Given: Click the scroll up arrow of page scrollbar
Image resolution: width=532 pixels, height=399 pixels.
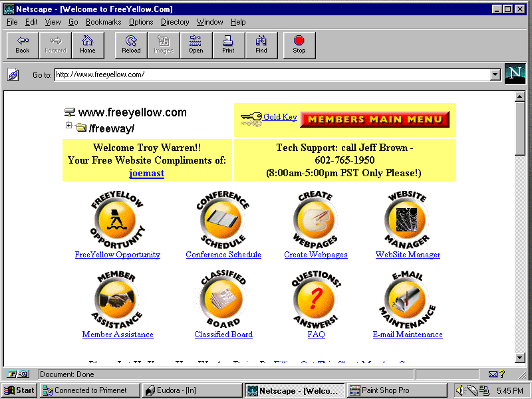Looking at the screenshot, I should [x=520, y=97].
